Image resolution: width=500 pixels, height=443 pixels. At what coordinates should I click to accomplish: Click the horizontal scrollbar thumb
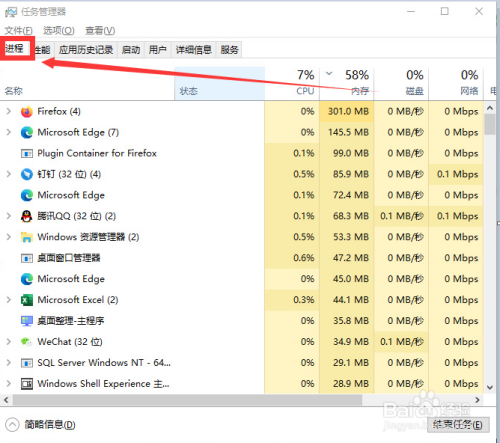click(187, 400)
